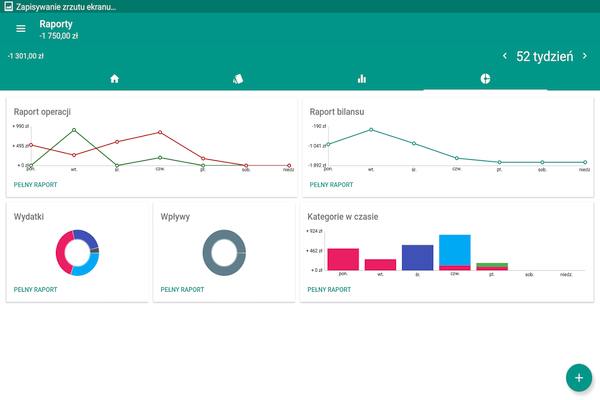
Task: Click the light blue segment of Wydatki donut
Action: [87, 266]
